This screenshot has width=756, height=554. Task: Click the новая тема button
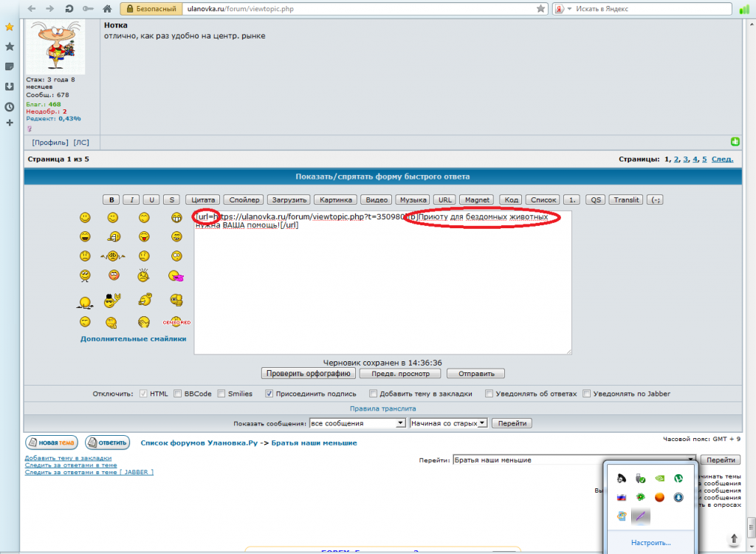pos(52,442)
